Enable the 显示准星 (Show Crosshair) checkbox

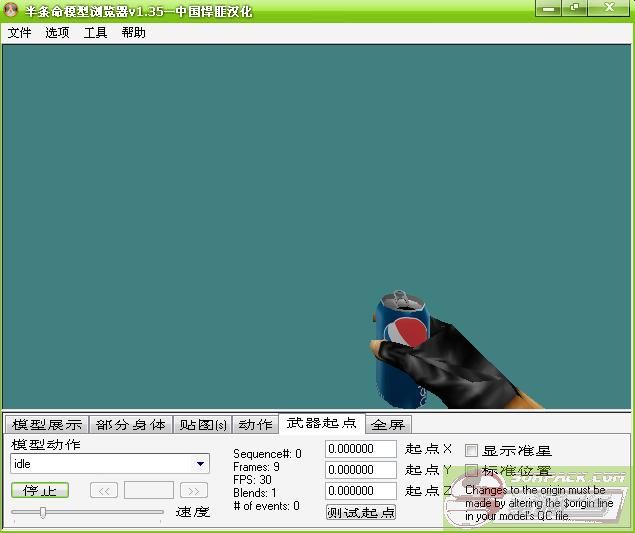472,451
